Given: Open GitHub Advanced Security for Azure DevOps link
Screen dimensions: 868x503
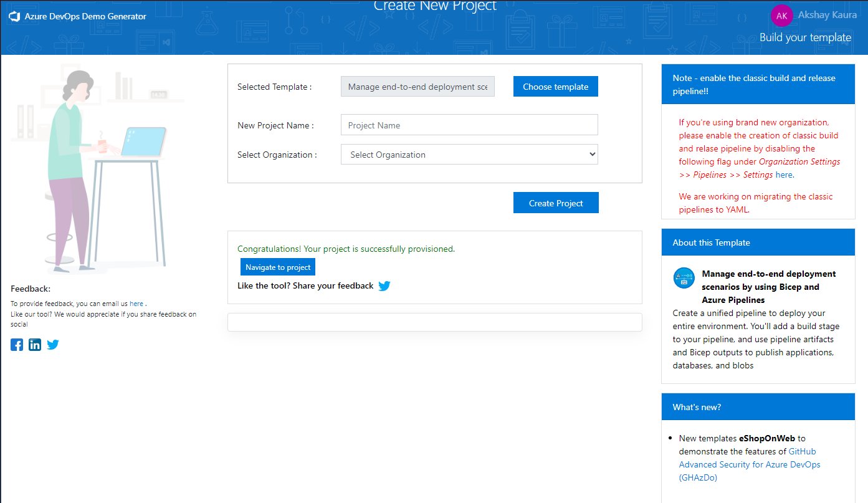Looking at the screenshot, I should point(750,464).
